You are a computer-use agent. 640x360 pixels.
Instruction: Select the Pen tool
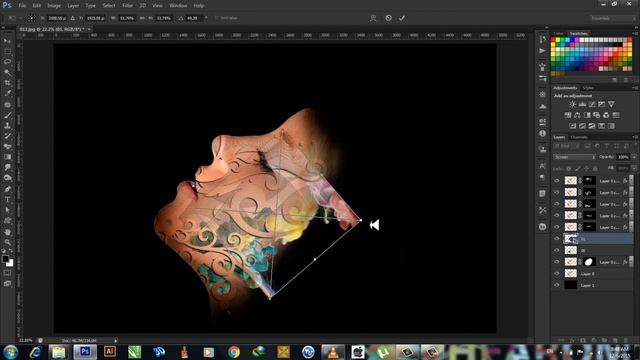click(x=7, y=189)
